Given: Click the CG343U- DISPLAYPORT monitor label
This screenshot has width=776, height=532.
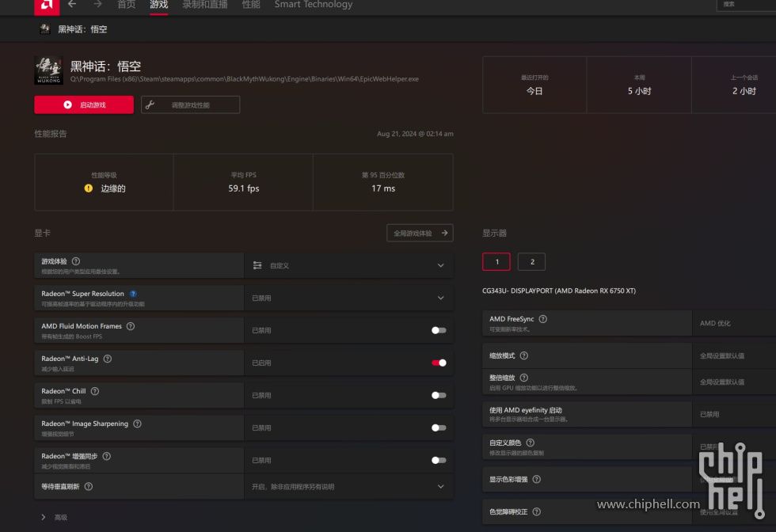Looking at the screenshot, I should point(559,291).
